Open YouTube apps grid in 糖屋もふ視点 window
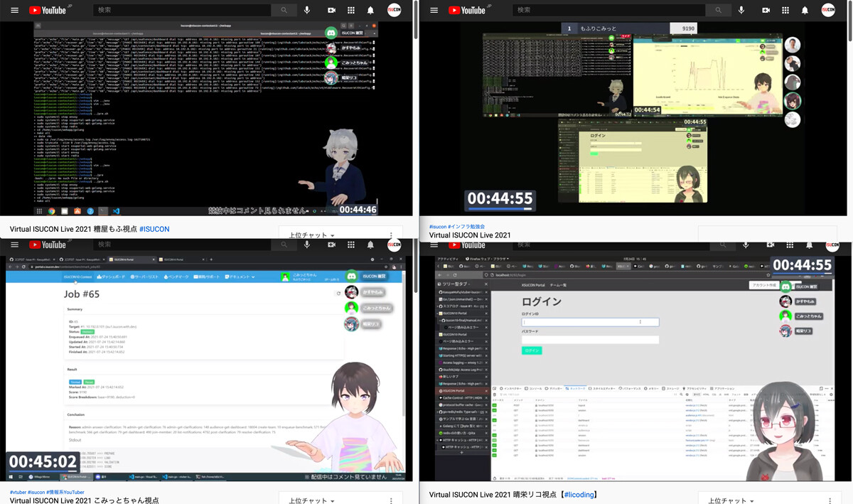This screenshot has width=853, height=504. (x=351, y=10)
